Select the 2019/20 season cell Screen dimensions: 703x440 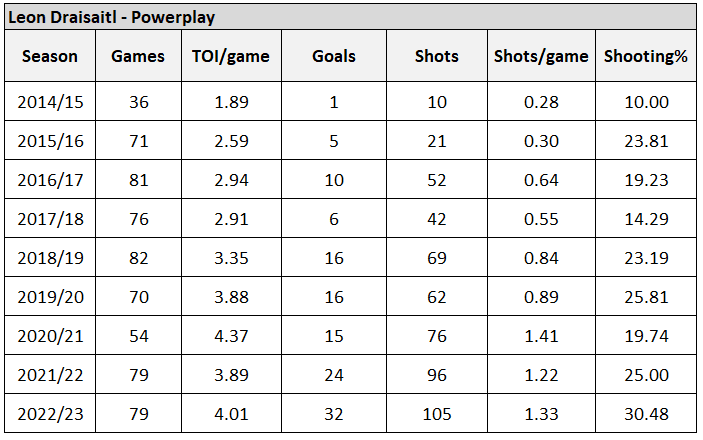pyautogui.click(x=49, y=297)
